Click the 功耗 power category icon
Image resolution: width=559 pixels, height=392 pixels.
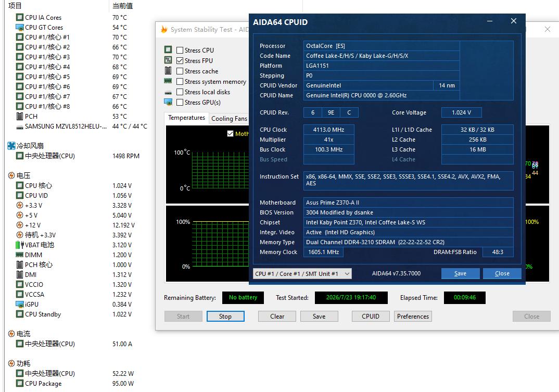[11, 363]
